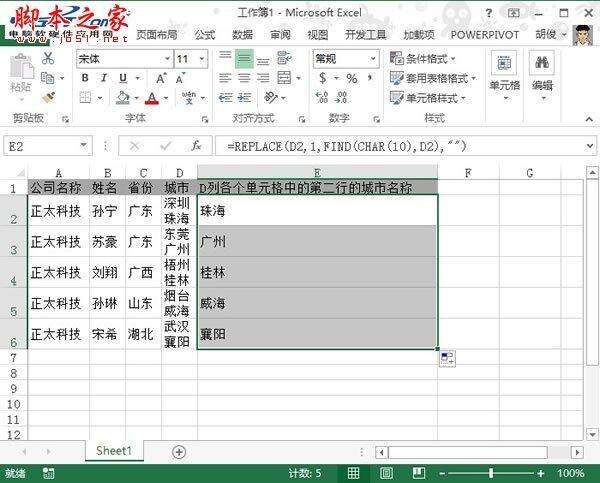Click the text Orientation icon
The height and width of the screenshot is (483, 600).
coord(271,98)
